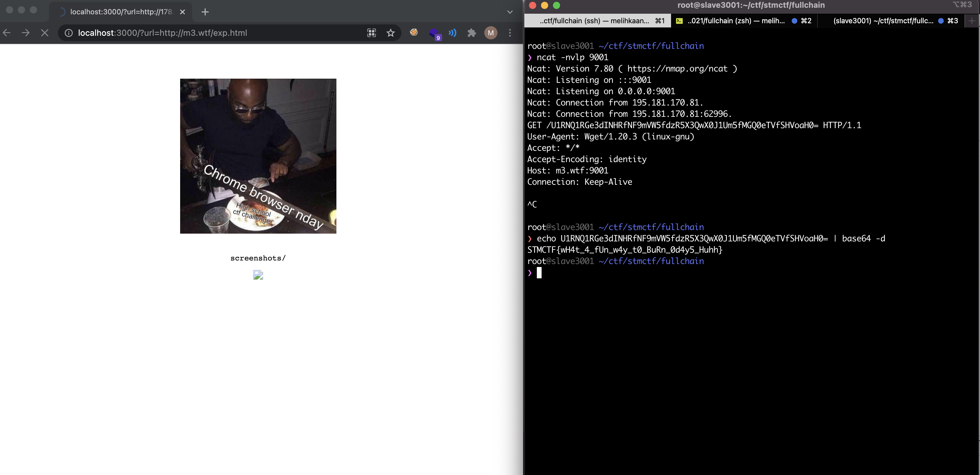This screenshot has width=980, height=475.
Task: Click the 'Host: m3.wtf:9001' line
Action: 568,171
